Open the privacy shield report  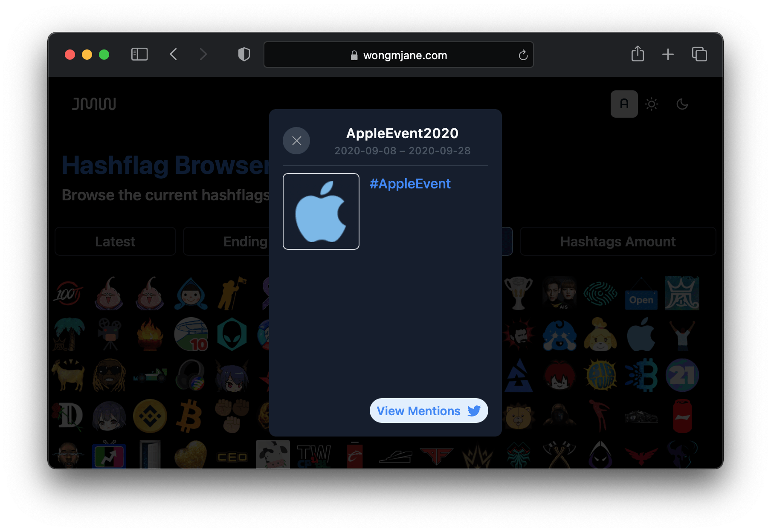[x=244, y=55]
